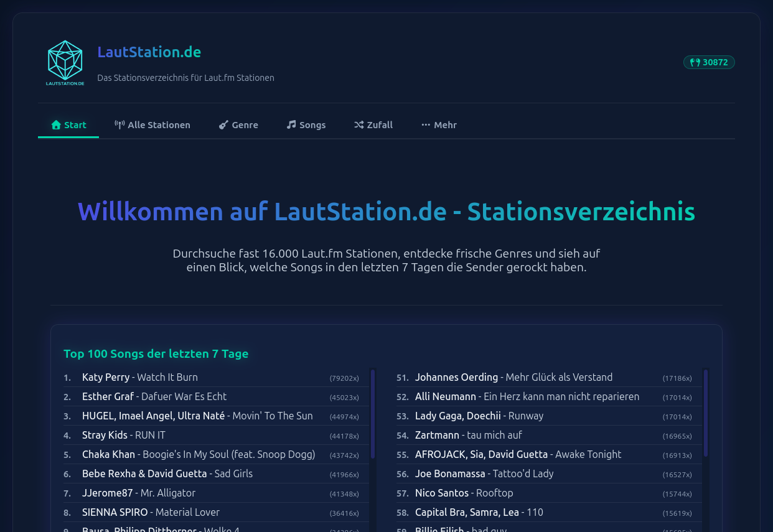Click the play count (17186x)
773x532 pixels.
pos(677,378)
